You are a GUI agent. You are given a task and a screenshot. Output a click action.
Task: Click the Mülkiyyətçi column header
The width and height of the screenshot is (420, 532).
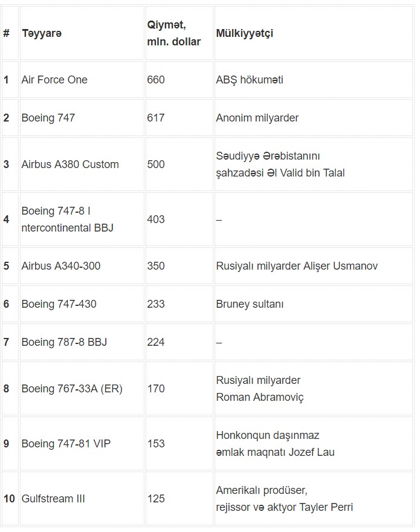click(x=245, y=33)
